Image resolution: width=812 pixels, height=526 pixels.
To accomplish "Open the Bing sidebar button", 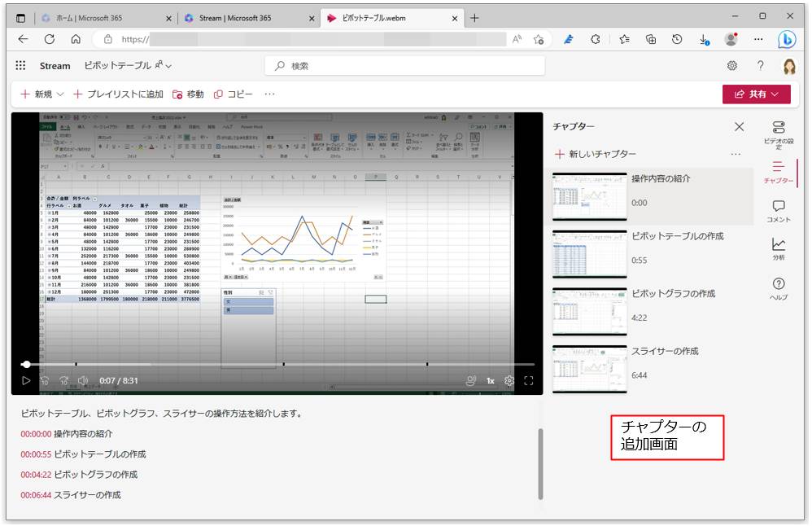I will pos(787,39).
